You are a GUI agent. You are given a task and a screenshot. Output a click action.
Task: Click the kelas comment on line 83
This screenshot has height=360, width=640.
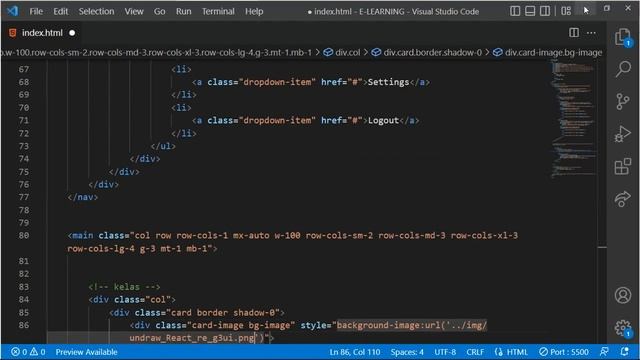tap(124, 287)
